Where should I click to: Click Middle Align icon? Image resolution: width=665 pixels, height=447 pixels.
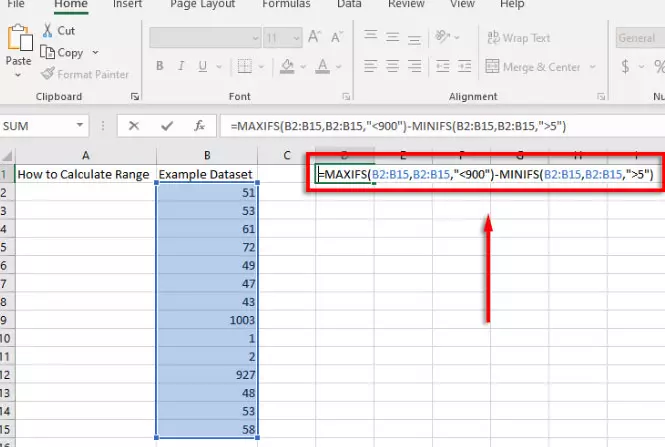coord(392,37)
